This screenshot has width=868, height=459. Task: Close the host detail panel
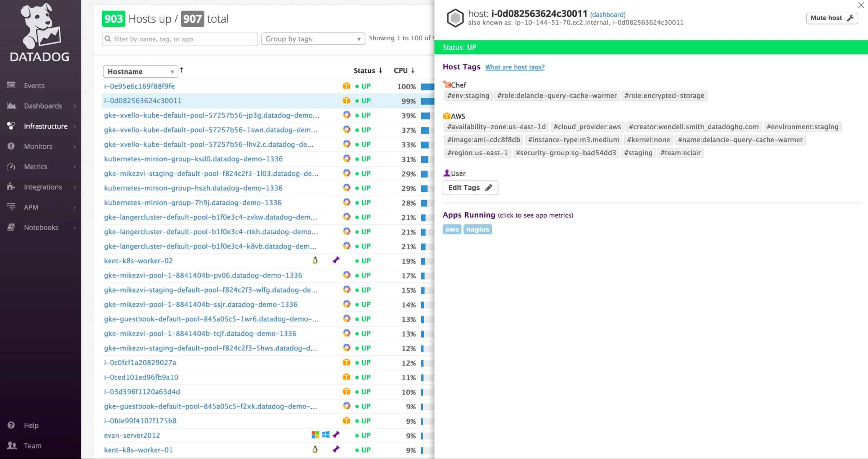pyautogui.click(x=861, y=5)
